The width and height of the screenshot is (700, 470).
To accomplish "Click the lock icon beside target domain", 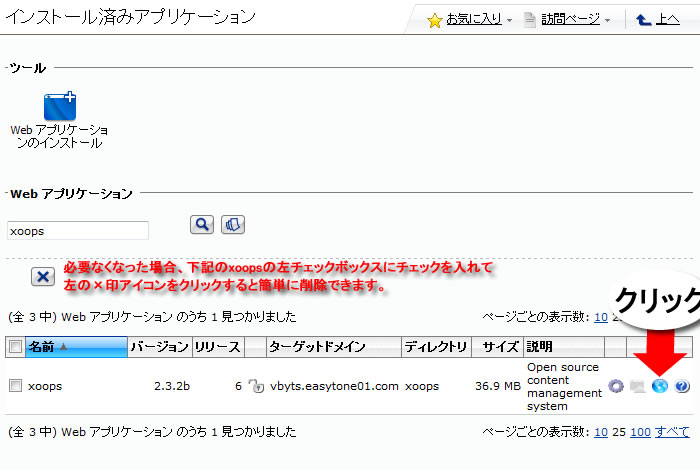I will click(x=255, y=386).
